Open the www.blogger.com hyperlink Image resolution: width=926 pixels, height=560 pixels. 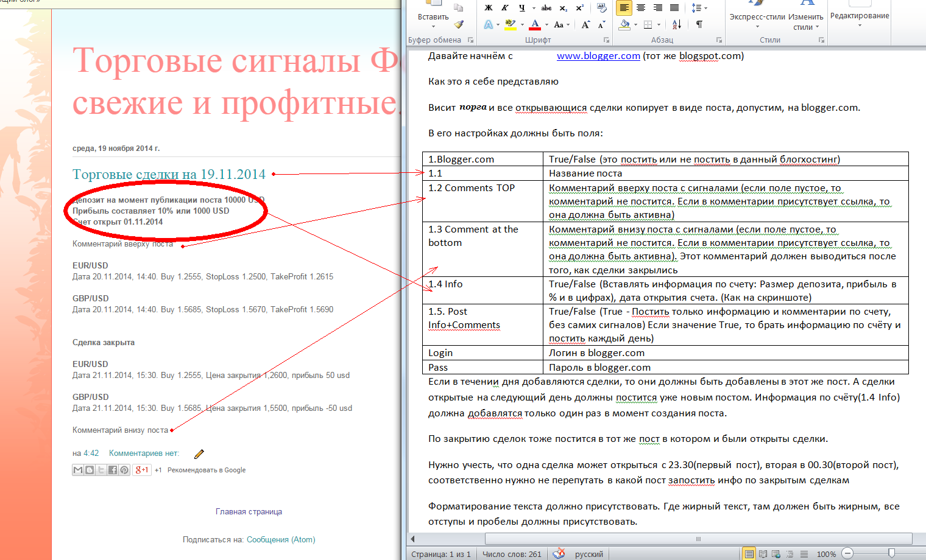point(598,55)
